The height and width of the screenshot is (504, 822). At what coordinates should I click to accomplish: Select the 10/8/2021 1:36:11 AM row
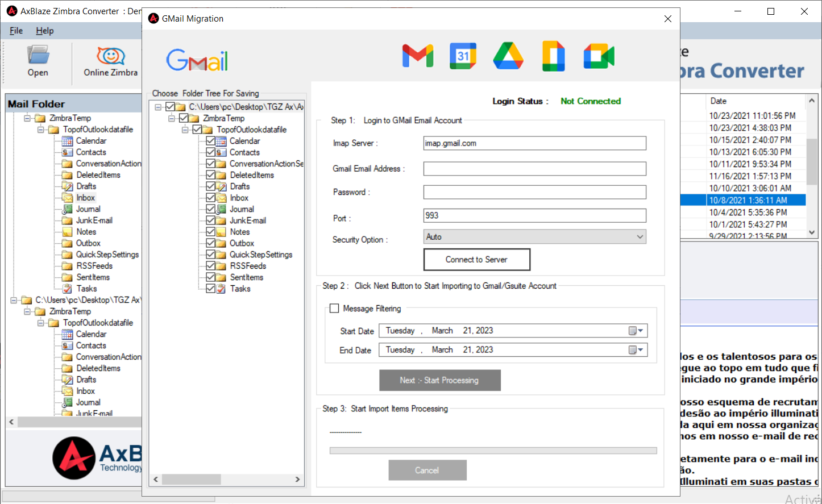[743, 200]
